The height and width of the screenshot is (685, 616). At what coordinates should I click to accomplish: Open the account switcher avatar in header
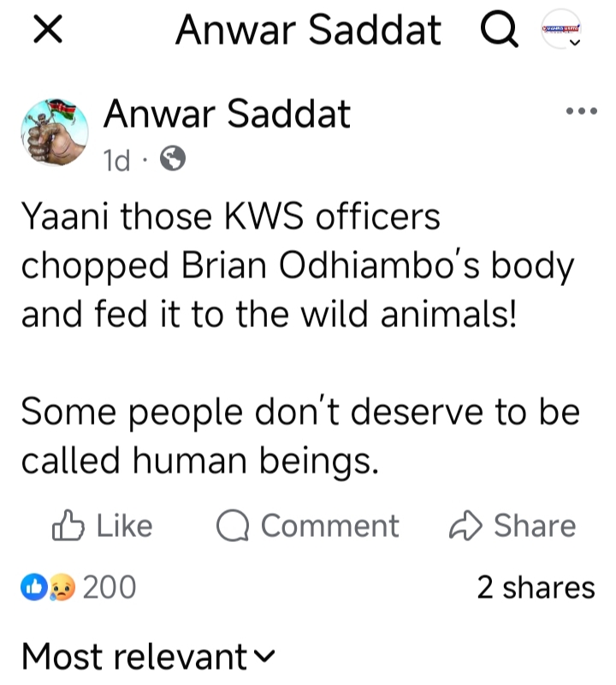561,33
